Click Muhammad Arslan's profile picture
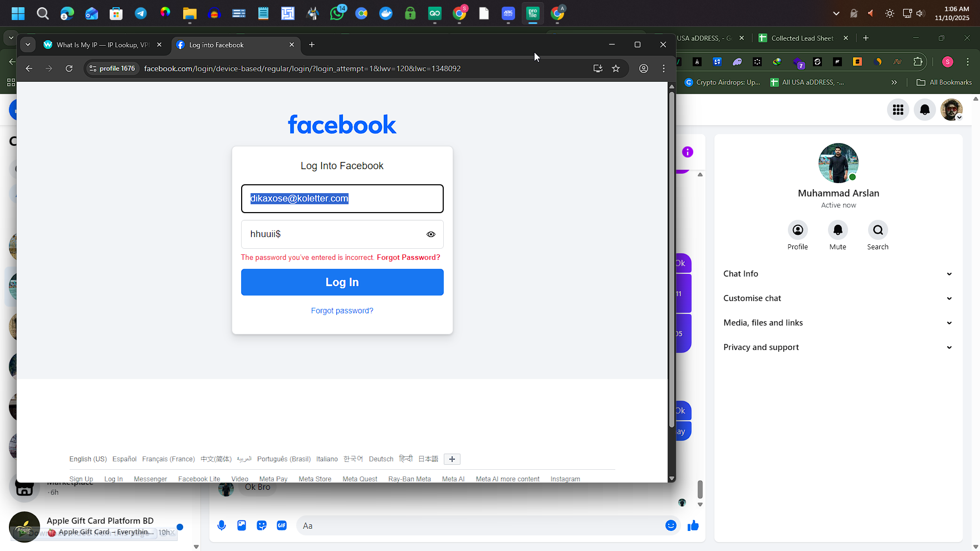Screen dimensions: 980x551 [x=838, y=163]
